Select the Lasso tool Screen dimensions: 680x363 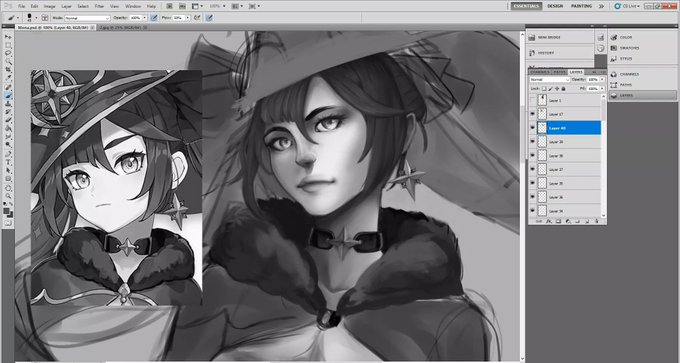8,53
